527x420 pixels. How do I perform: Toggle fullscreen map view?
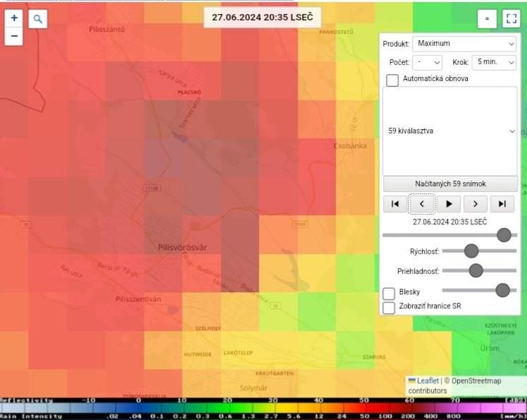(x=511, y=19)
